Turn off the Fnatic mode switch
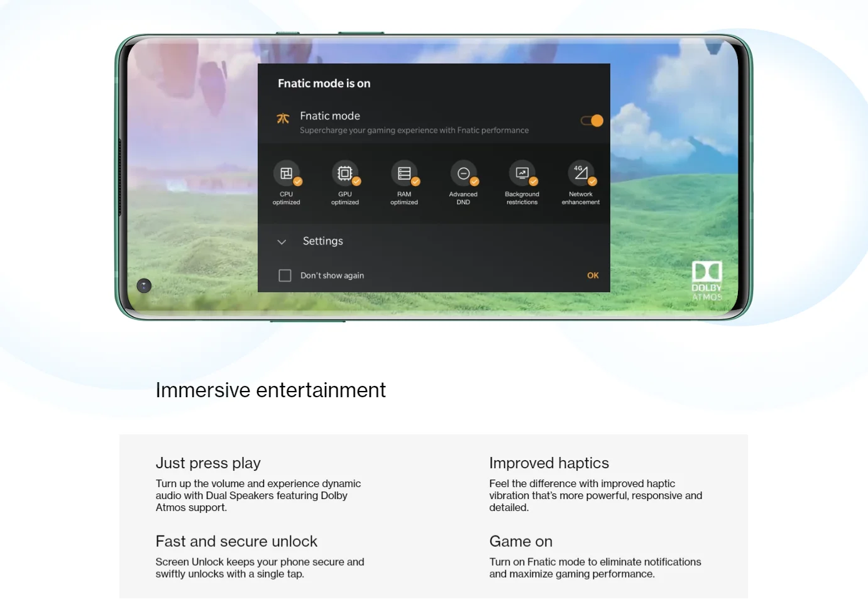868x604 pixels. click(591, 121)
